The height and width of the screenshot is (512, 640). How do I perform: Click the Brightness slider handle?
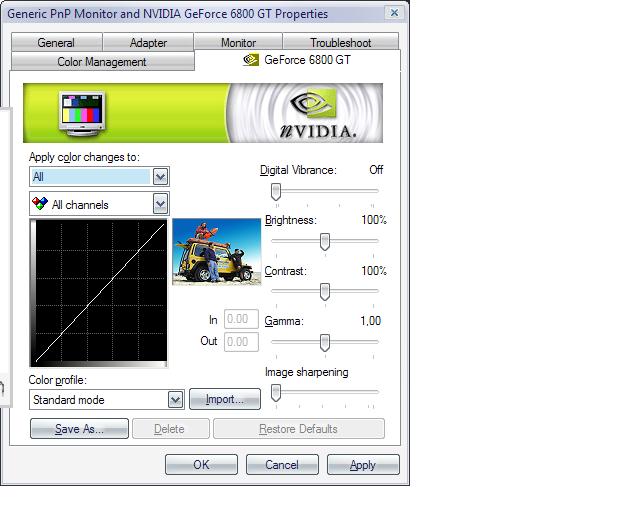[x=325, y=242]
